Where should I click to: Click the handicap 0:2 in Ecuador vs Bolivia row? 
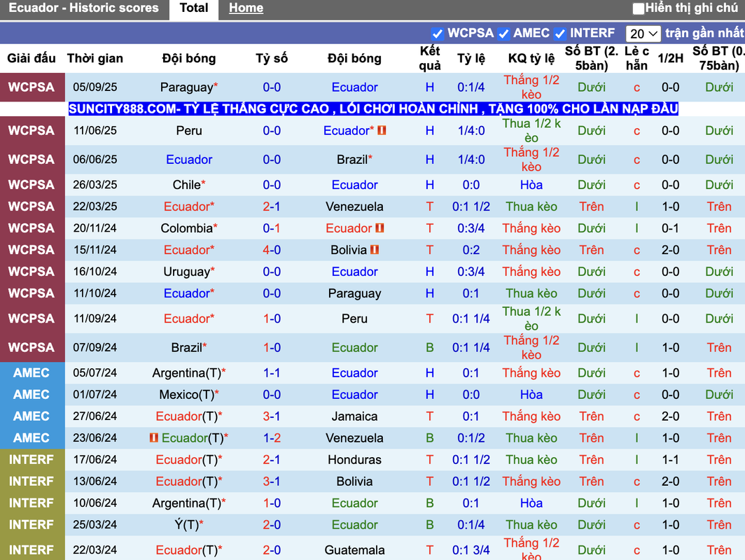pyautogui.click(x=471, y=250)
